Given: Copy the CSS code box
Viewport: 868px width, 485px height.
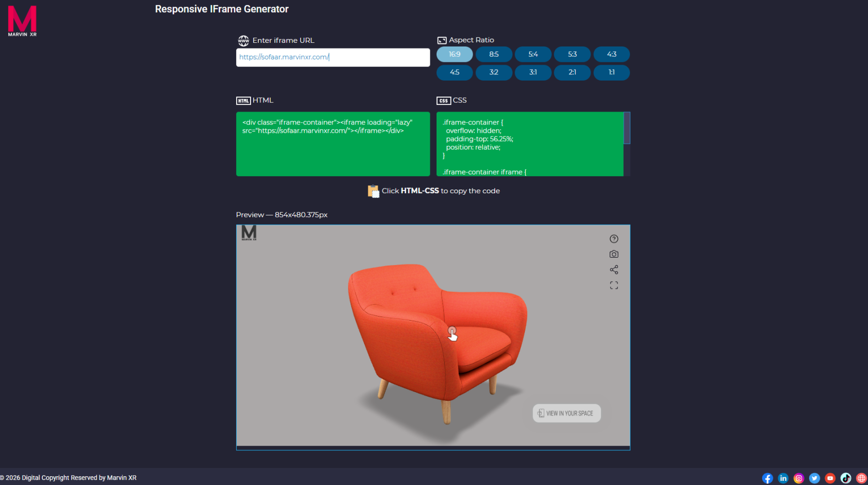Looking at the screenshot, I should 530,144.
